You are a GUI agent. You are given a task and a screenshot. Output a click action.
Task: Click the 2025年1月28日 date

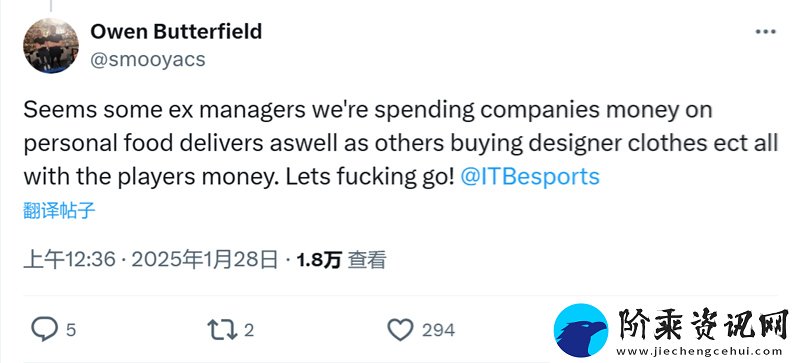(205, 260)
